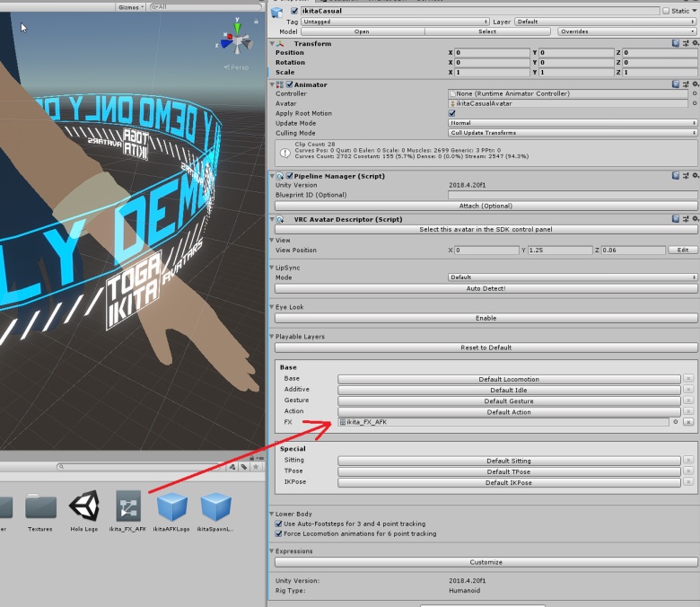Viewport: 700px width, 607px height.
Task: Edit the ikitaCasual object name field
Action: [479, 11]
